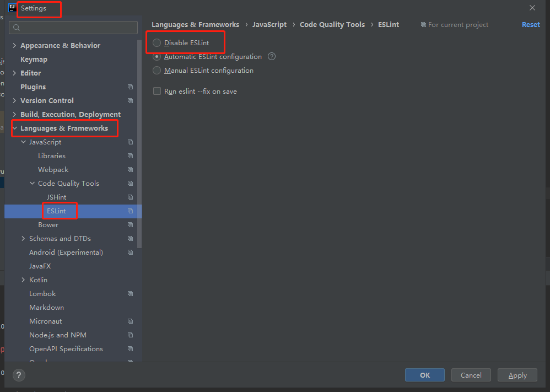Click Languages & Frameworks in the breadcrumb
The image size is (550, 392).
[196, 25]
